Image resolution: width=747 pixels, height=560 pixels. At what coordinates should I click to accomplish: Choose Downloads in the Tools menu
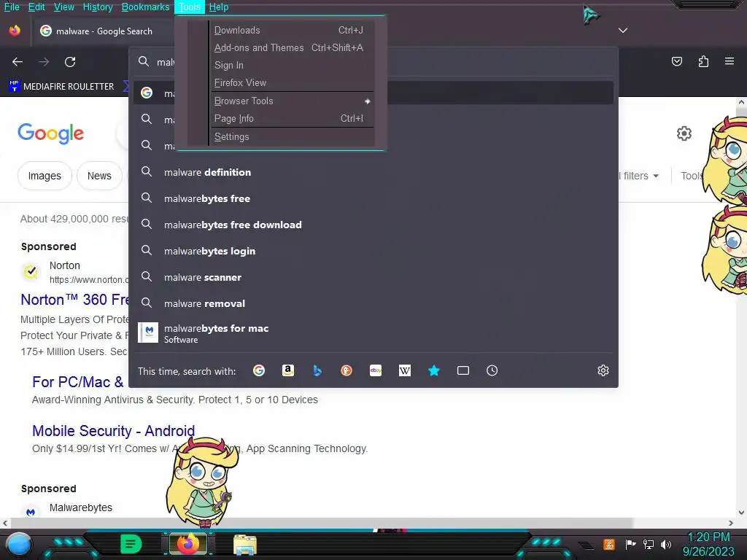point(292,30)
